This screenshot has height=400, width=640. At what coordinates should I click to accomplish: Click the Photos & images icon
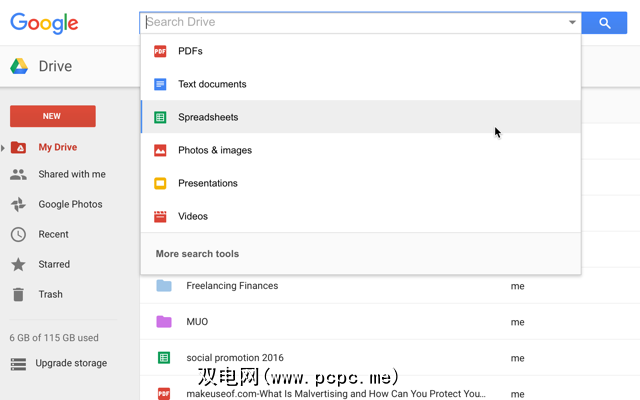click(160, 150)
